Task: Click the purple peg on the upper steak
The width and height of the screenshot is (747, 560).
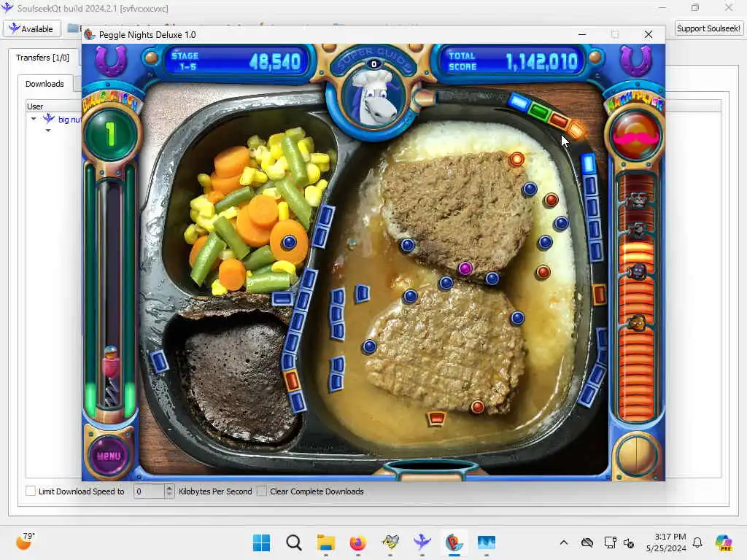Action: [465, 268]
